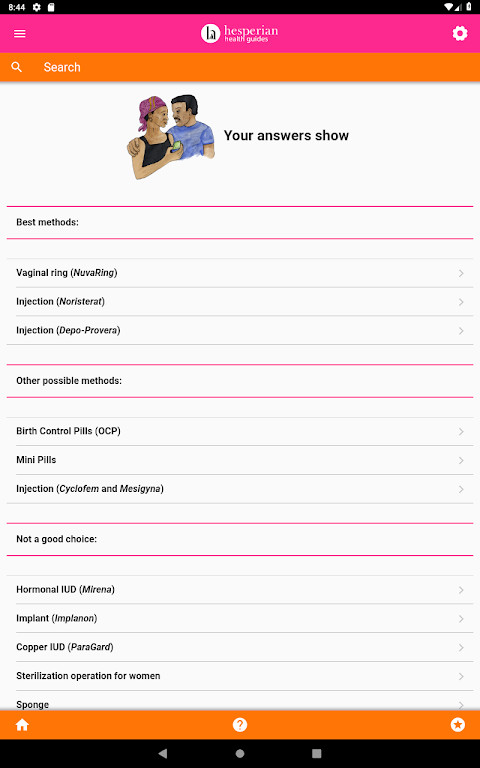Open Hormonal IUD (Mirena) details

point(240,590)
